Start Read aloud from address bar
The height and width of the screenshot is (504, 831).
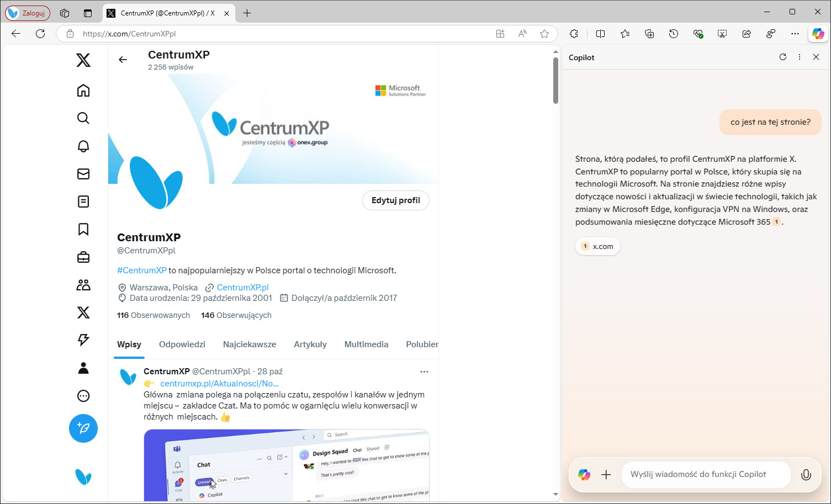[x=522, y=34]
